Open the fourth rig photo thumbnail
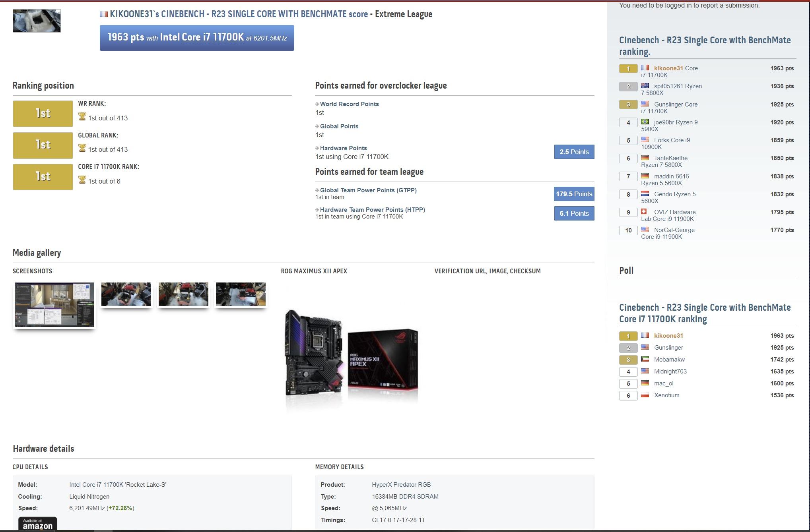 (x=241, y=294)
